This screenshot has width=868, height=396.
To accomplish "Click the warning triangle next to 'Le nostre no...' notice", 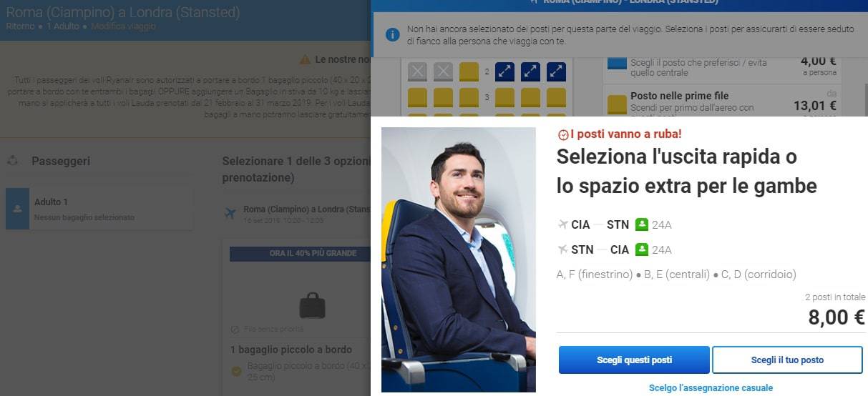I will (305, 59).
